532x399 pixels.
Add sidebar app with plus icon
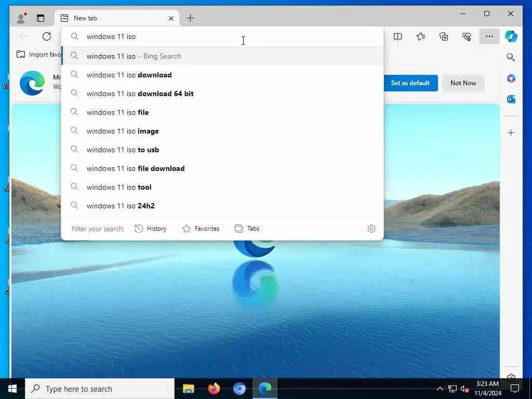pyautogui.click(x=511, y=132)
